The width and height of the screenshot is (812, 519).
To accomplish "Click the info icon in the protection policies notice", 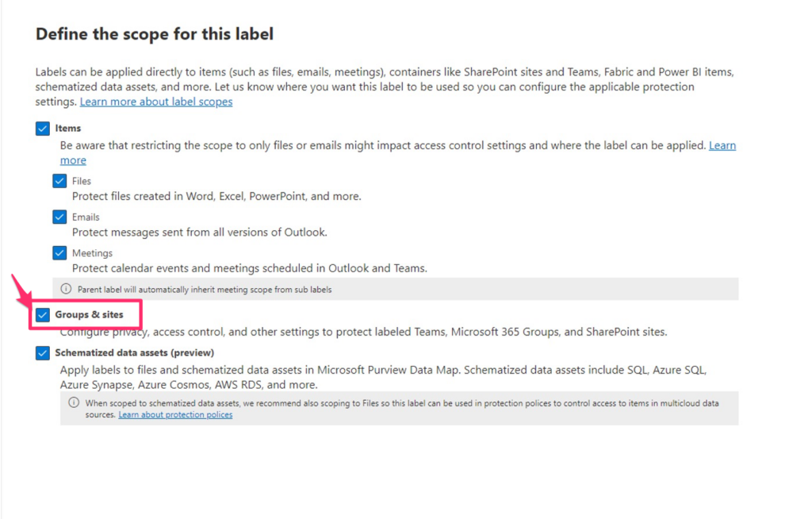I will (74, 402).
